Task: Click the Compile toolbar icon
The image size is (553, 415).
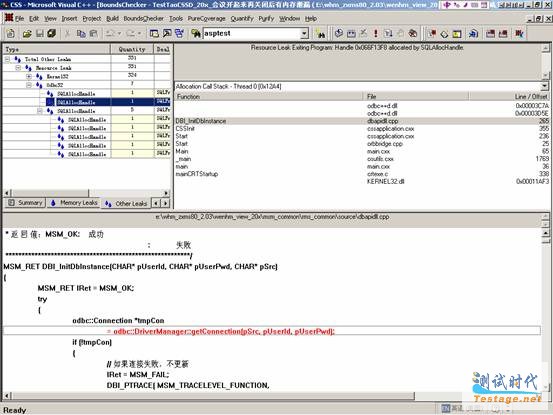Action: pos(339,33)
